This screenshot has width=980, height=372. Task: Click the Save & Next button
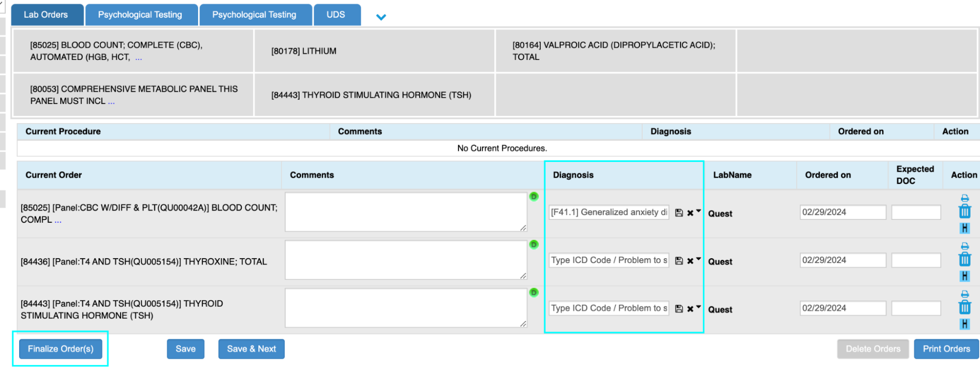point(251,349)
